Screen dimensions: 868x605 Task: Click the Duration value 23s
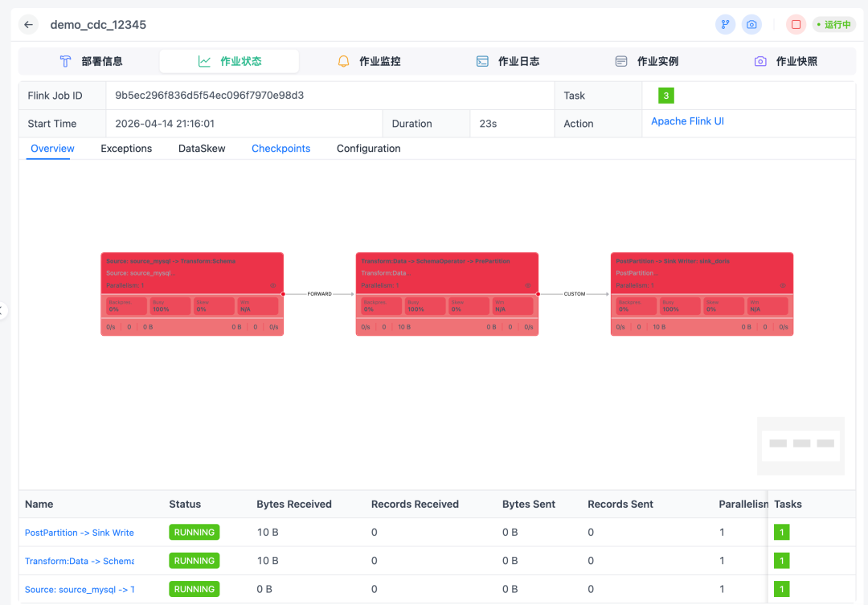click(x=488, y=124)
